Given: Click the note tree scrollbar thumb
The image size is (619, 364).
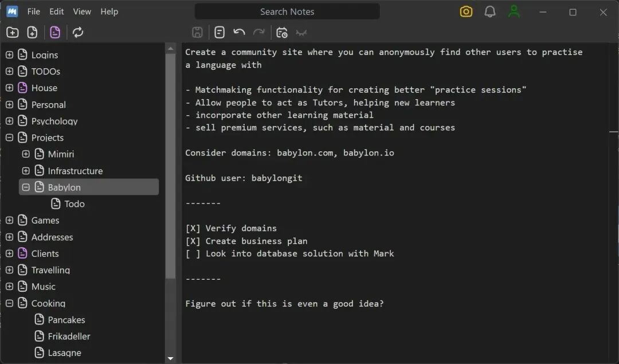Looking at the screenshot, I should [171, 166].
